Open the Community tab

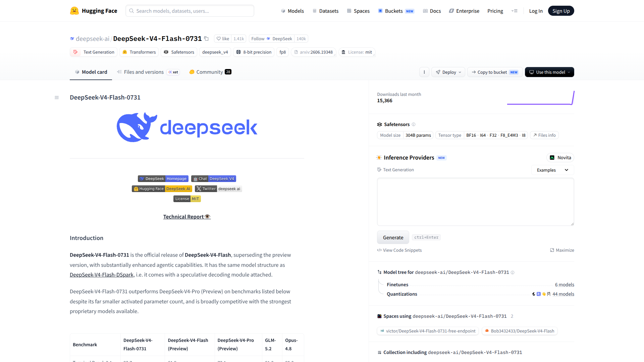pos(210,72)
